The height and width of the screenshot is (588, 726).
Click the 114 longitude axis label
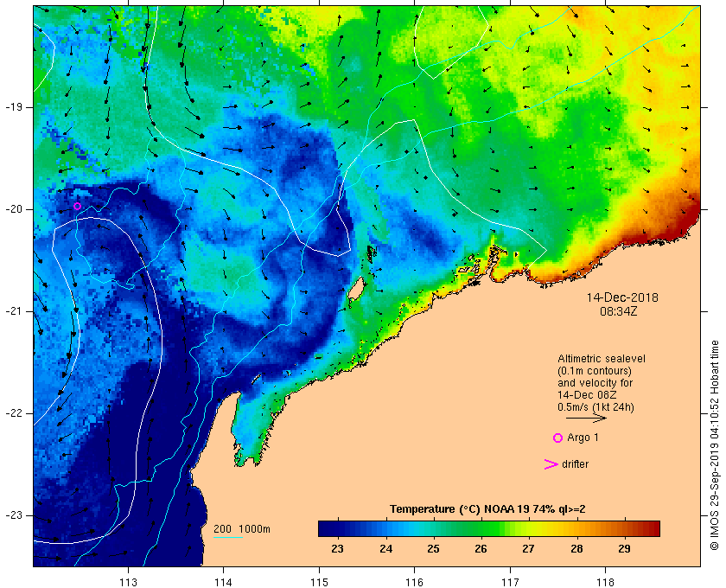[x=224, y=583]
